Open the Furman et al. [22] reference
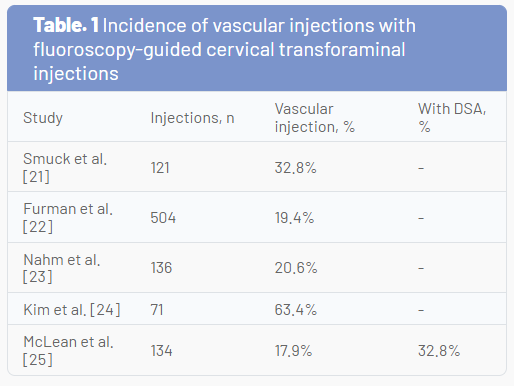 click(x=68, y=217)
